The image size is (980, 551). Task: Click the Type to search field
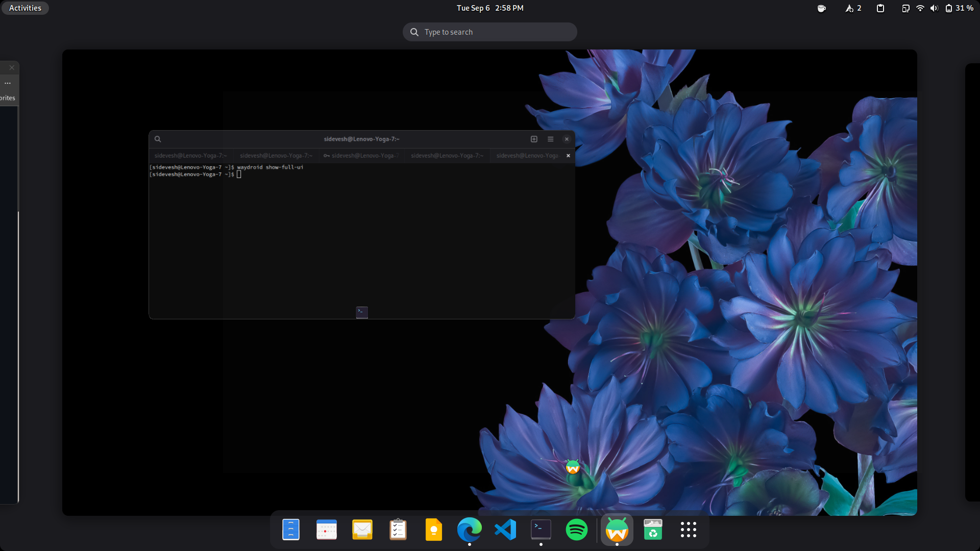tap(489, 32)
